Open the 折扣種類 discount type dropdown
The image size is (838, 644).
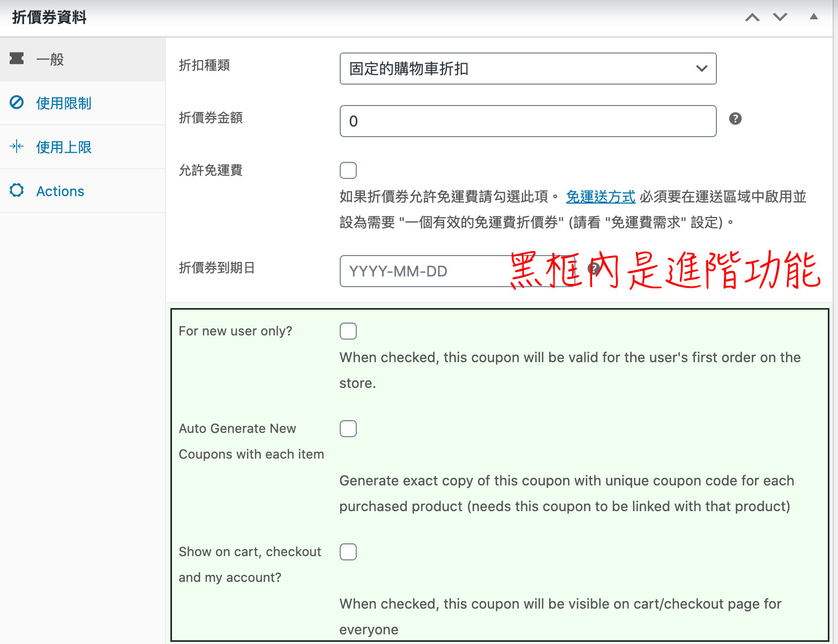[528, 69]
